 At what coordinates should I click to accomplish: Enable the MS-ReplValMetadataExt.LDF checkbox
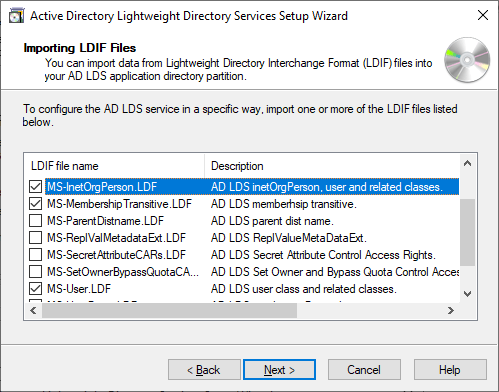point(35,238)
